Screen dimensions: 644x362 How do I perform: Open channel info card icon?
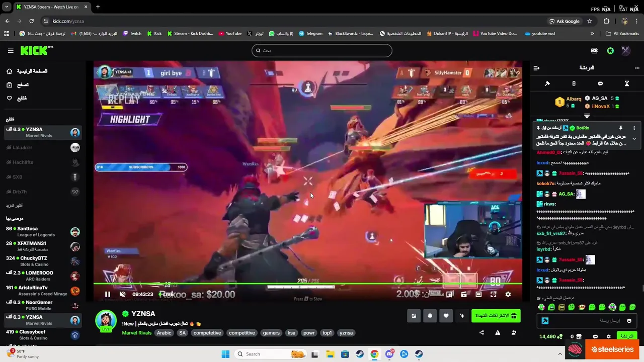[414, 316]
